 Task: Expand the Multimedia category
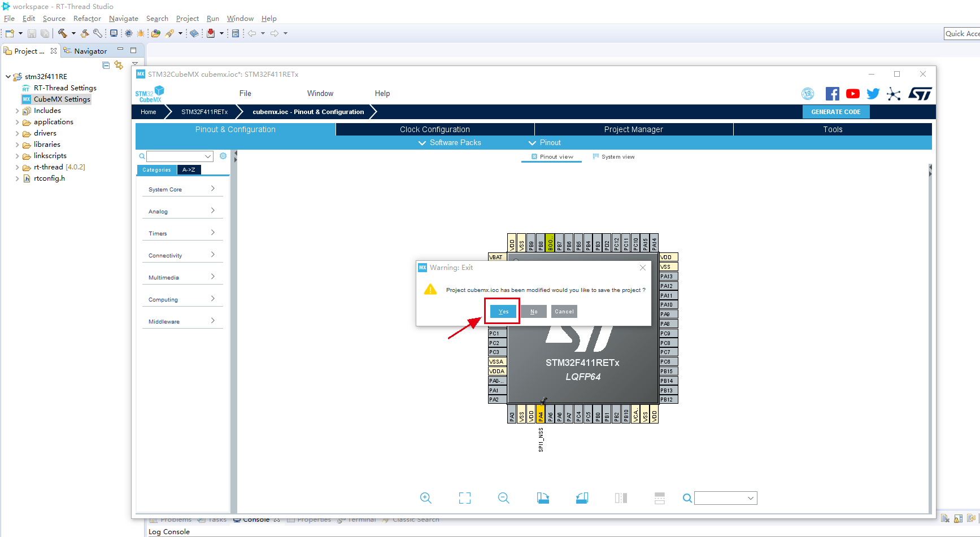point(182,277)
